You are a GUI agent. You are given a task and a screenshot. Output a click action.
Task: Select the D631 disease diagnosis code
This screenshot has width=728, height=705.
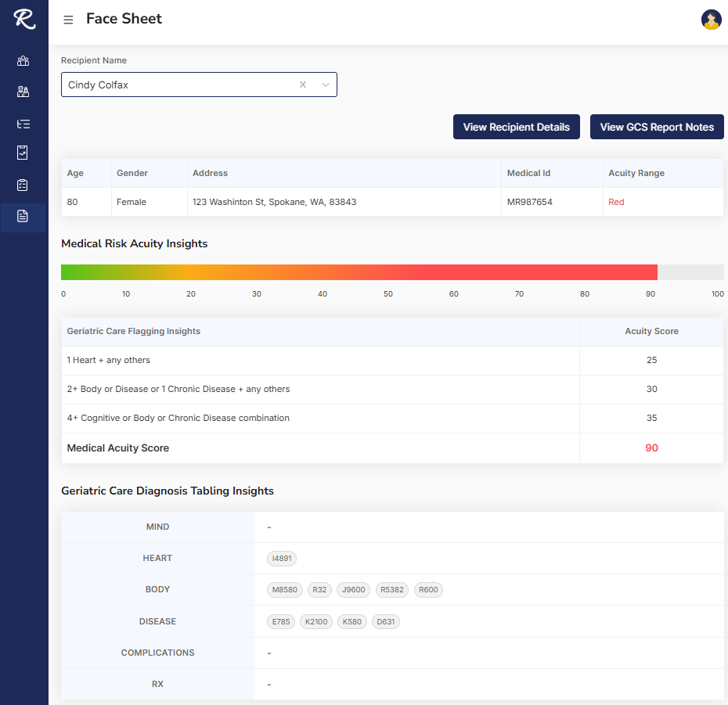tap(386, 621)
